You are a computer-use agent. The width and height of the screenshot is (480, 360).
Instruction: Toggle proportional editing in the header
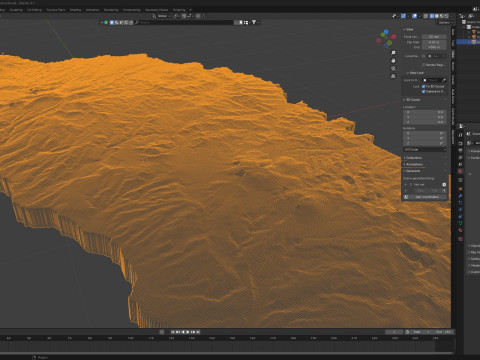[198, 16]
